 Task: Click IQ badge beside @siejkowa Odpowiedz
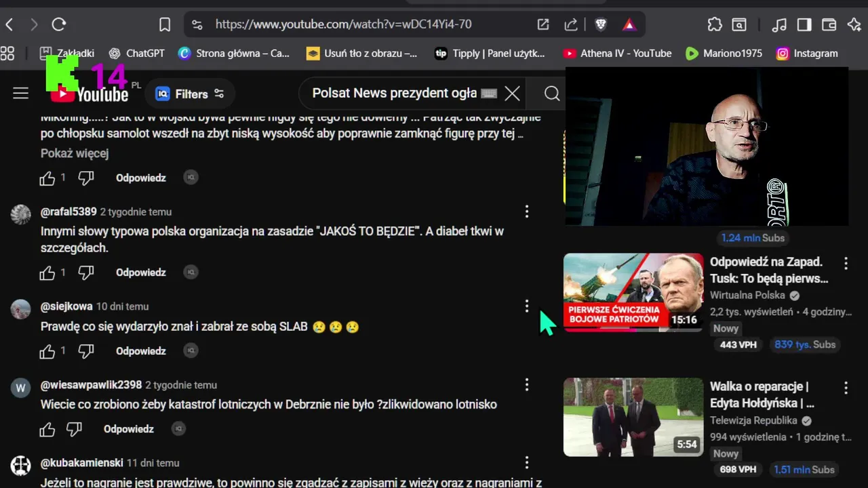click(x=191, y=351)
